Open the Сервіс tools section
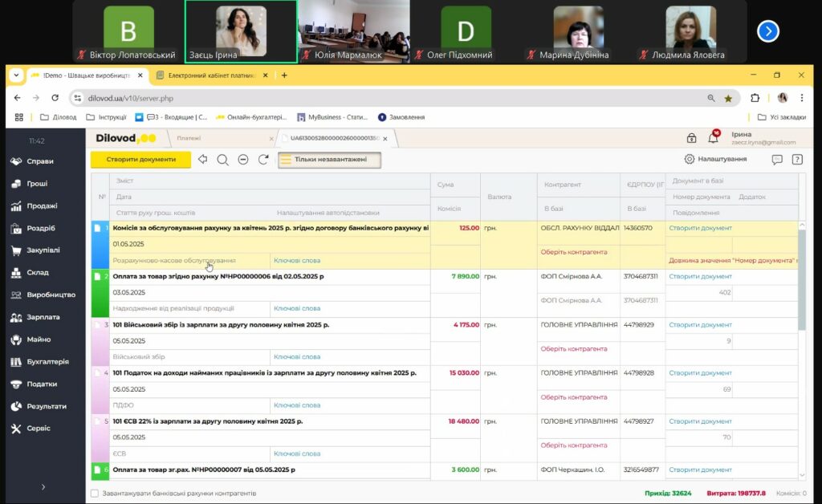The image size is (822, 504). 31,429
